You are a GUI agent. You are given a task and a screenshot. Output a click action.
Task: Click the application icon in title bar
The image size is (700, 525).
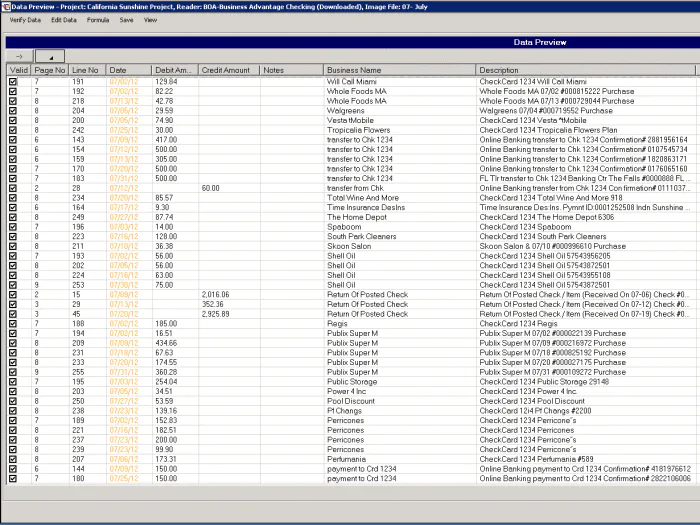point(5,6)
